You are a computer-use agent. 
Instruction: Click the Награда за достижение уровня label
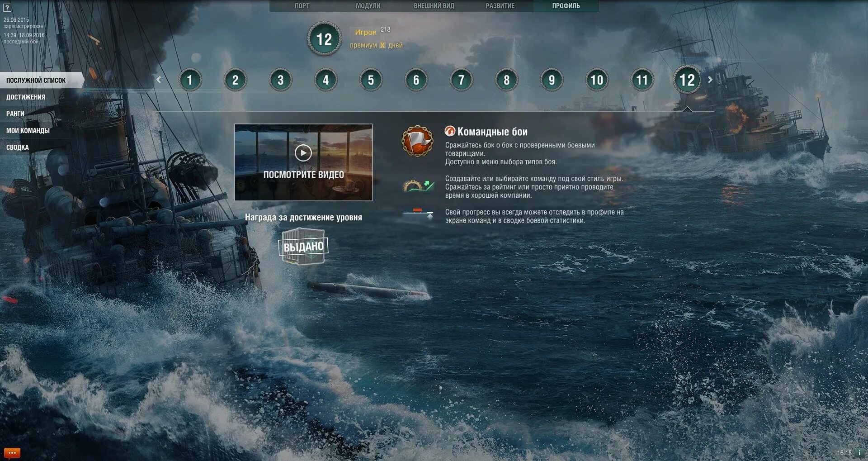(303, 217)
